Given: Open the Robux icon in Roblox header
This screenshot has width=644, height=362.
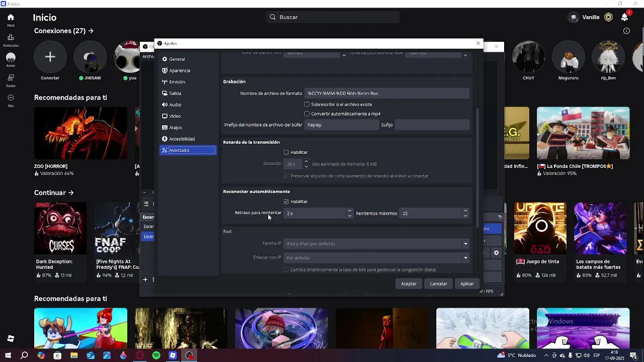Looking at the screenshot, I should 608,17.
